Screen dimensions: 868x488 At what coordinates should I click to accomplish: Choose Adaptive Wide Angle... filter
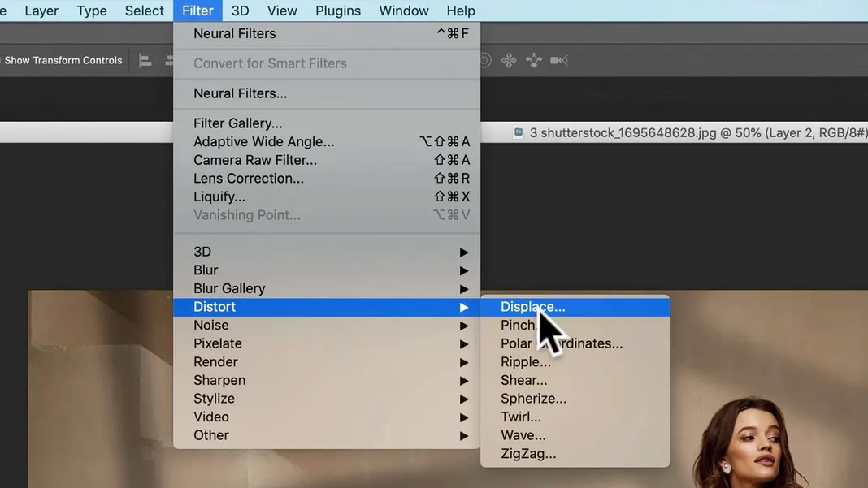327,141
